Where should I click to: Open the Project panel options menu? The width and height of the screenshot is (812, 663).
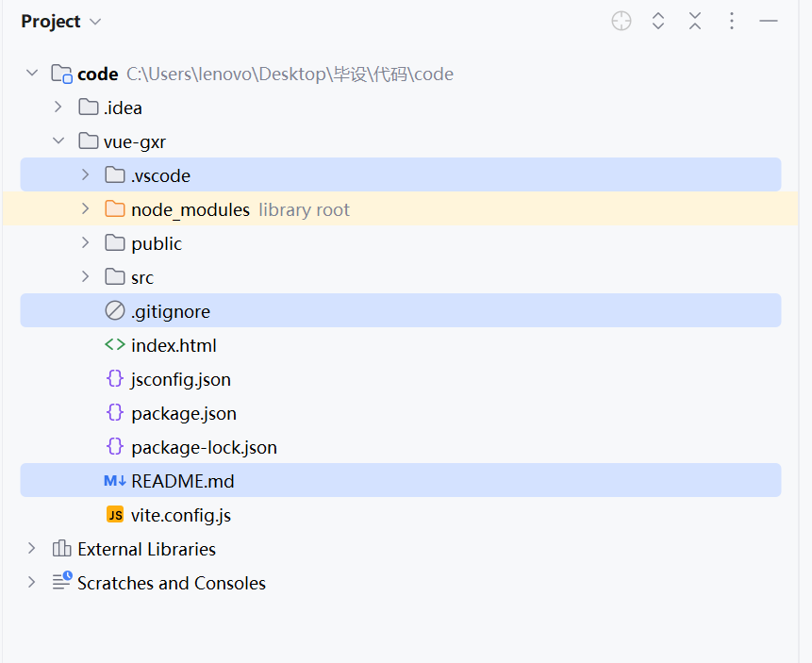pyautogui.click(x=732, y=21)
